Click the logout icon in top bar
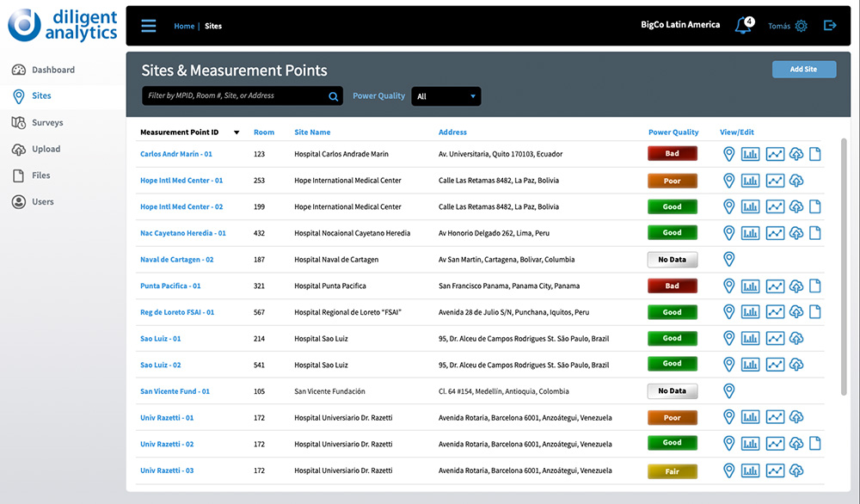Image resolution: width=860 pixels, height=504 pixels. [830, 25]
